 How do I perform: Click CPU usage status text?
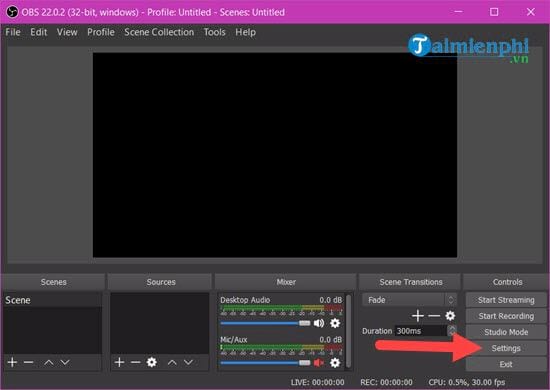click(467, 382)
